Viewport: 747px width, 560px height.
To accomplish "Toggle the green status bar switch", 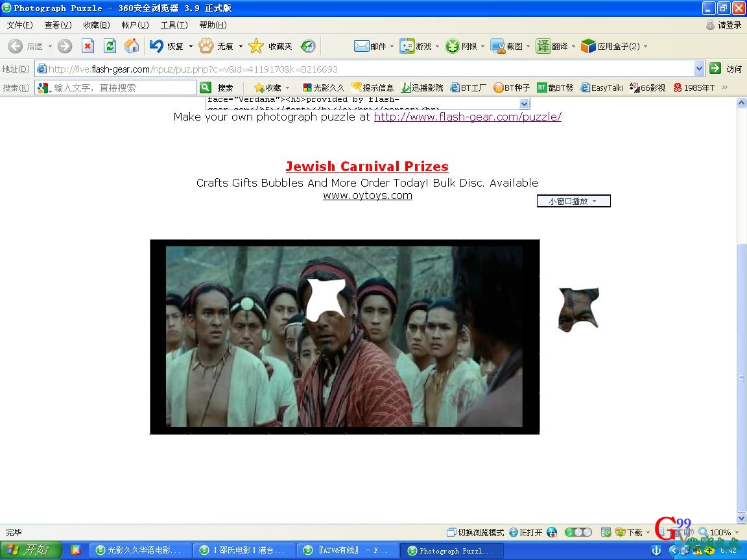I will (578, 532).
